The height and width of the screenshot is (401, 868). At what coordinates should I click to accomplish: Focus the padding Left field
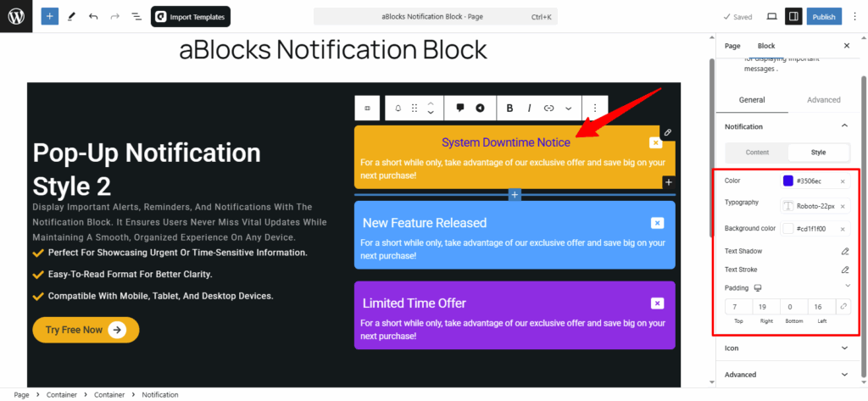[821, 307]
